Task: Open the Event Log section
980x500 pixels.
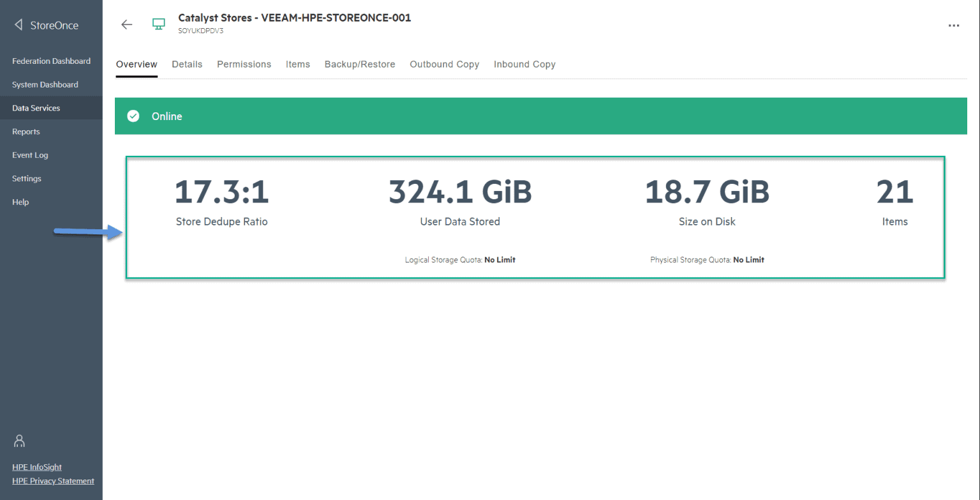Action: [x=30, y=155]
